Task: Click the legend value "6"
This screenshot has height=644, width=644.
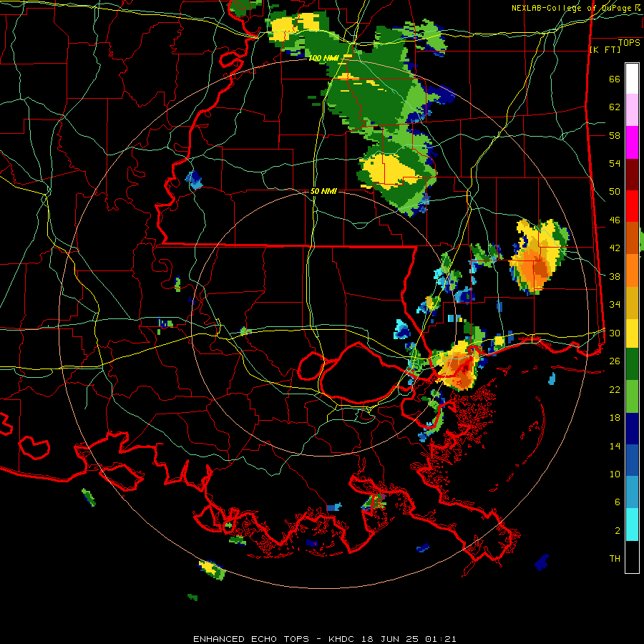Action: click(618, 502)
